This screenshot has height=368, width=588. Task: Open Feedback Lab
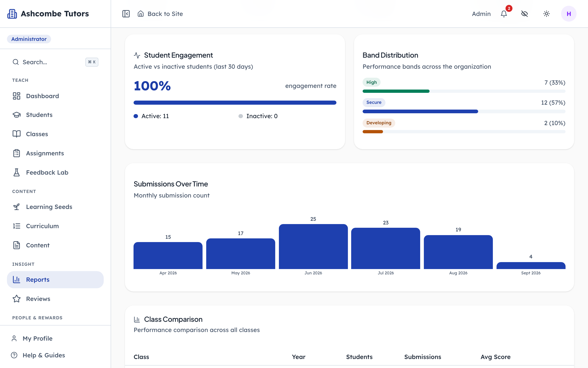pos(55,172)
